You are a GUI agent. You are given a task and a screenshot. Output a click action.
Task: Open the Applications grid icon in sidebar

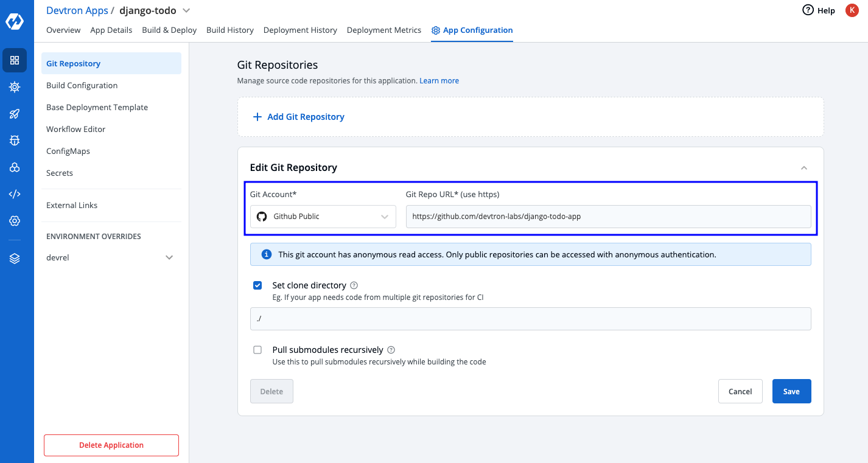15,60
